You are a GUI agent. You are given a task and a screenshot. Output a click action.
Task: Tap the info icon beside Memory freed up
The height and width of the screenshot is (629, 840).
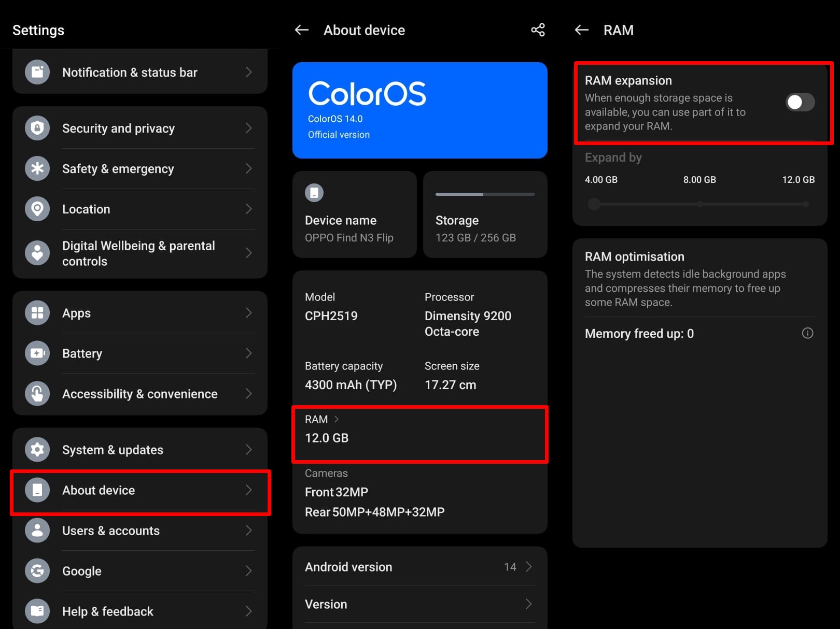tap(808, 333)
